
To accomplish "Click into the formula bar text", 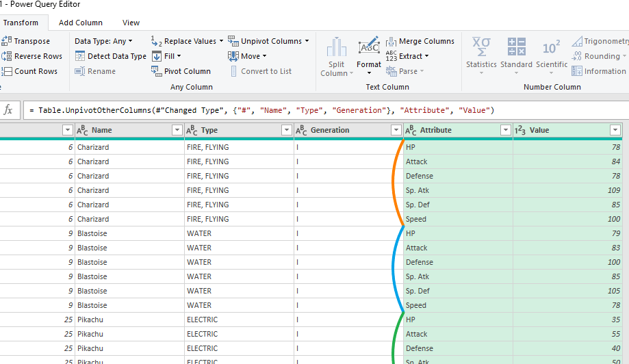I will click(x=261, y=110).
